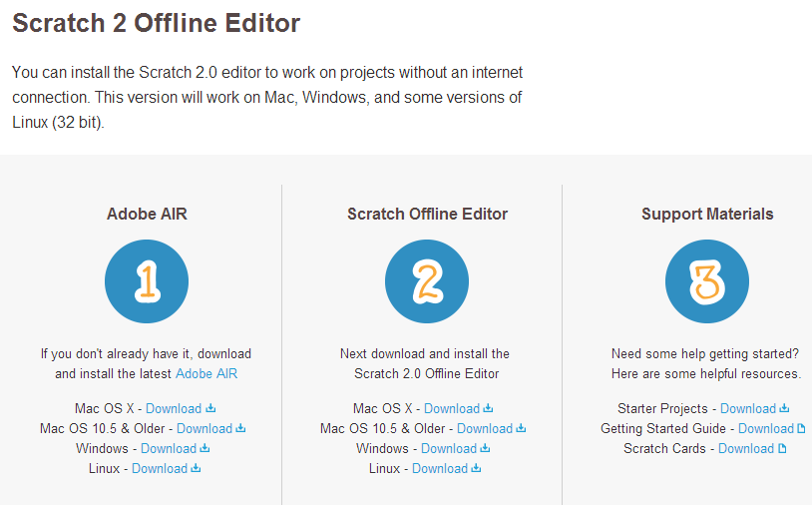Download the Scratch Cards
Image resolution: width=812 pixels, height=505 pixels.
[x=745, y=448]
